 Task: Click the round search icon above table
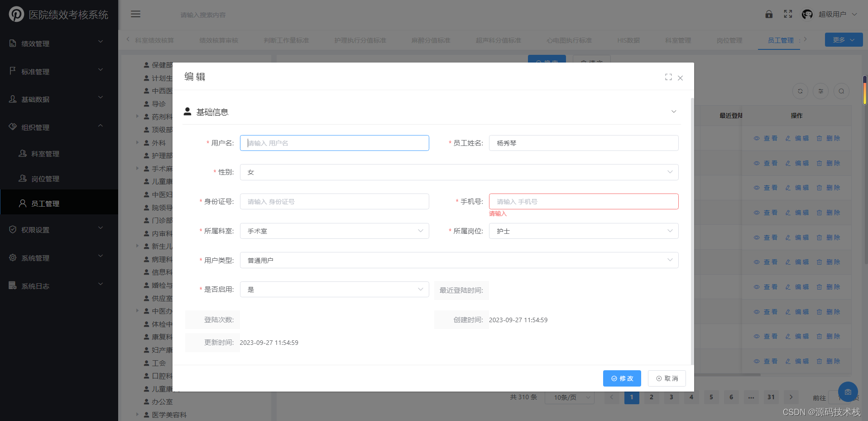(841, 91)
